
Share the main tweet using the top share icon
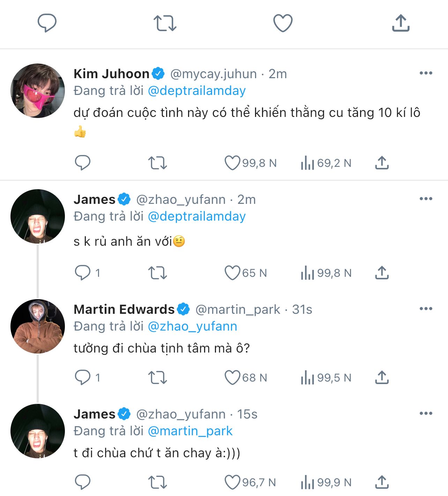(401, 23)
